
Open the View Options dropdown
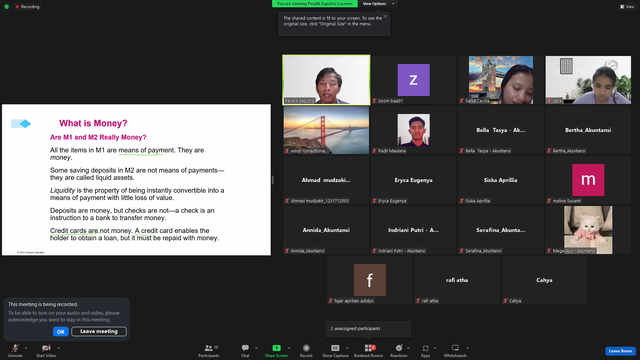(x=378, y=4)
